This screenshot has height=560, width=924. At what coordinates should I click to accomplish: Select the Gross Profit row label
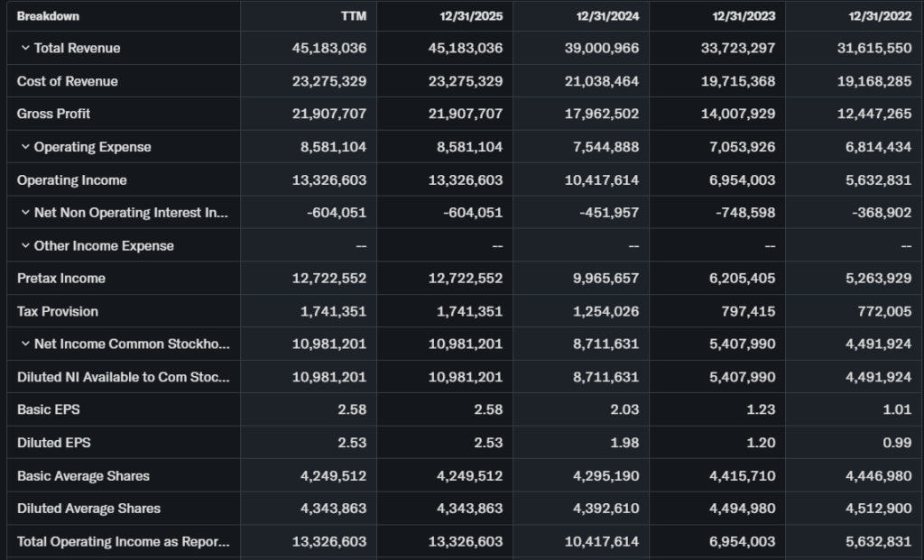point(54,114)
